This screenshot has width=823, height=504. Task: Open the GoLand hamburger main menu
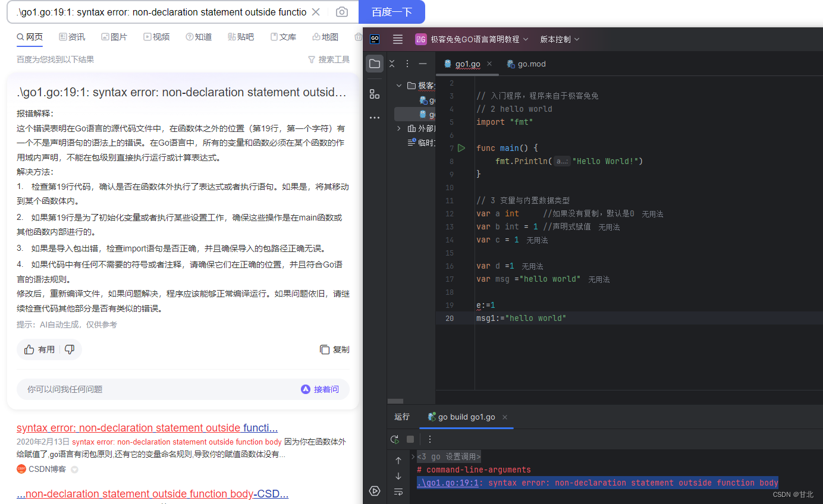click(x=398, y=39)
